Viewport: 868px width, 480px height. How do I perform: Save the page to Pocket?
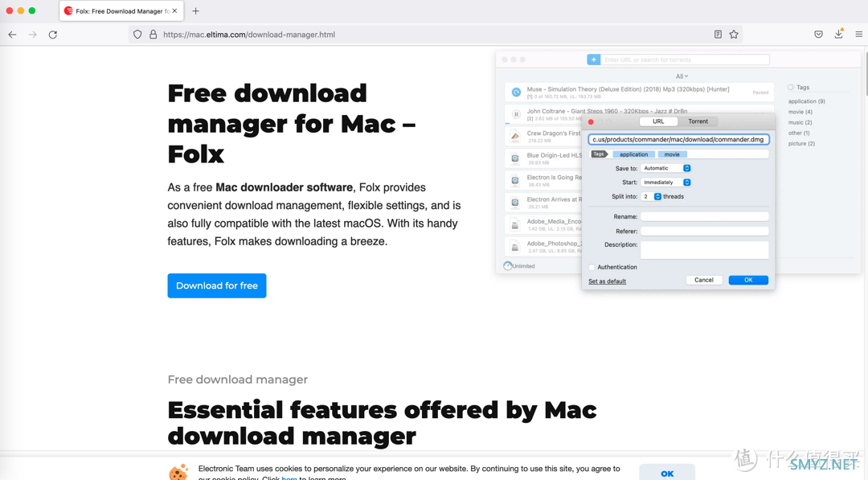coord(819,35)
